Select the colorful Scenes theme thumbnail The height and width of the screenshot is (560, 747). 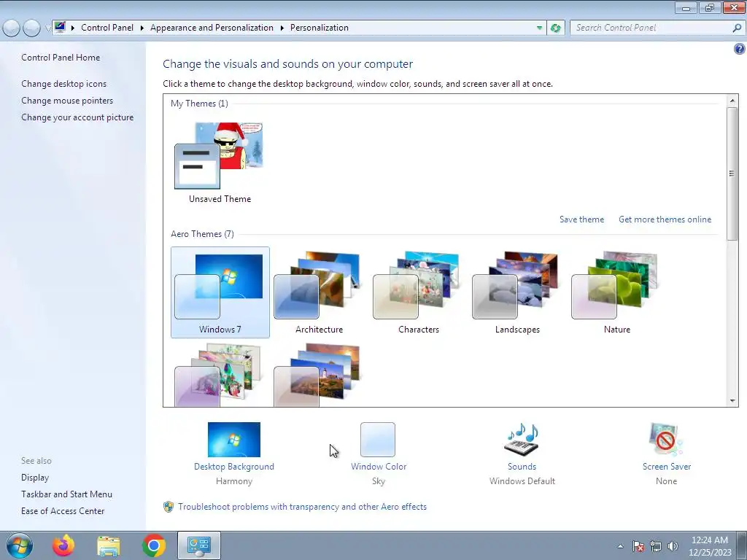tap(218, 375)
